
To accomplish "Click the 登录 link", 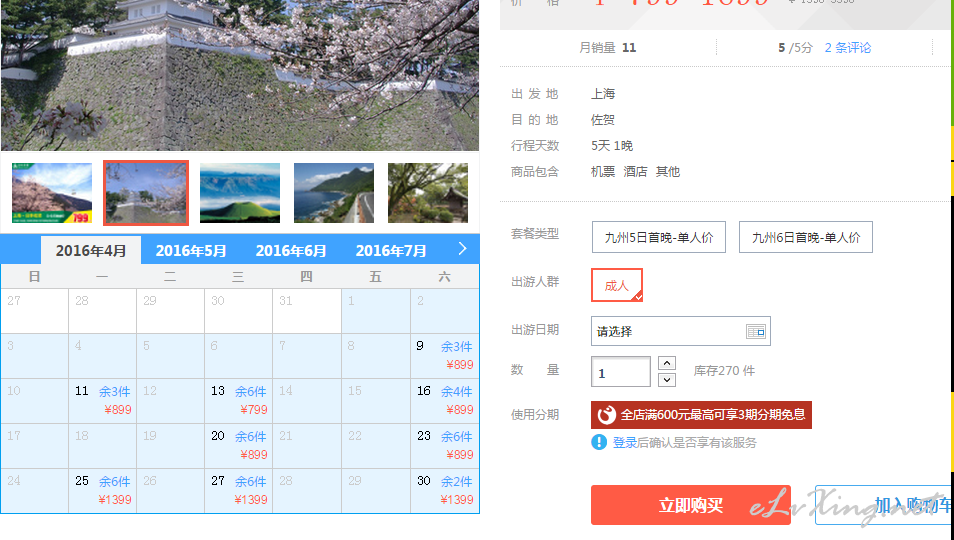I will coord(624,443).
